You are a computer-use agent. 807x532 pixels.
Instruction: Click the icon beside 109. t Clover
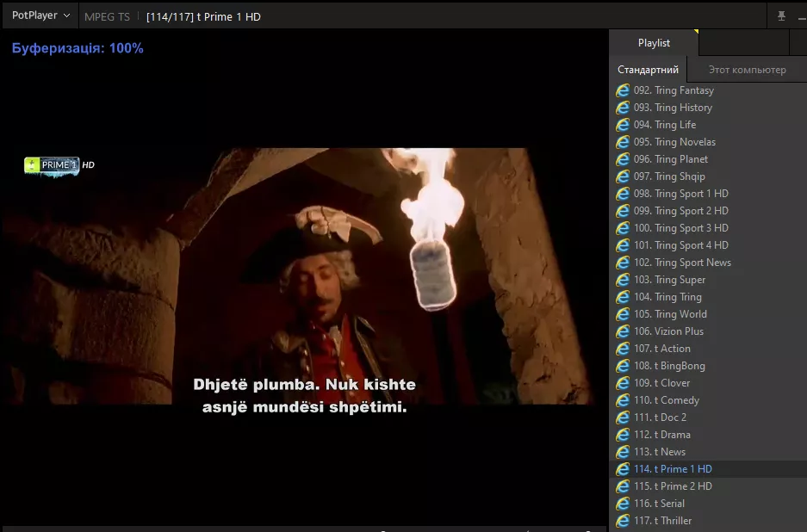tap(623, 383)
